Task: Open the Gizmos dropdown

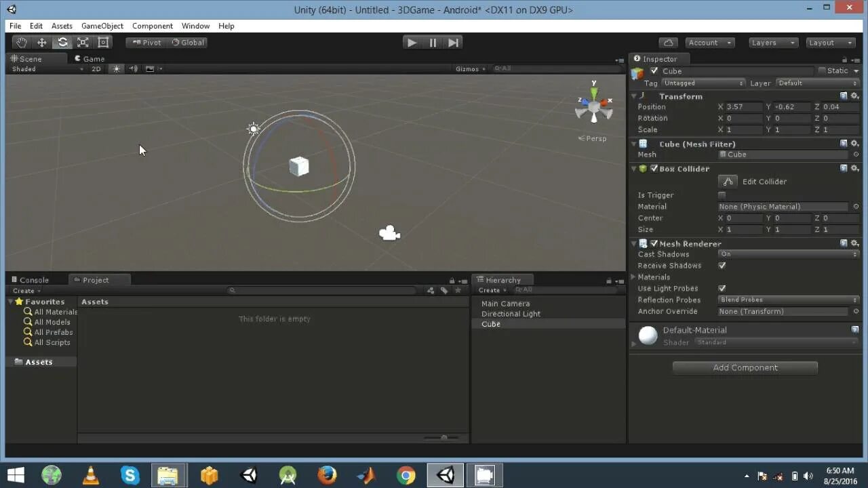Action: click(x=471, y=68)
